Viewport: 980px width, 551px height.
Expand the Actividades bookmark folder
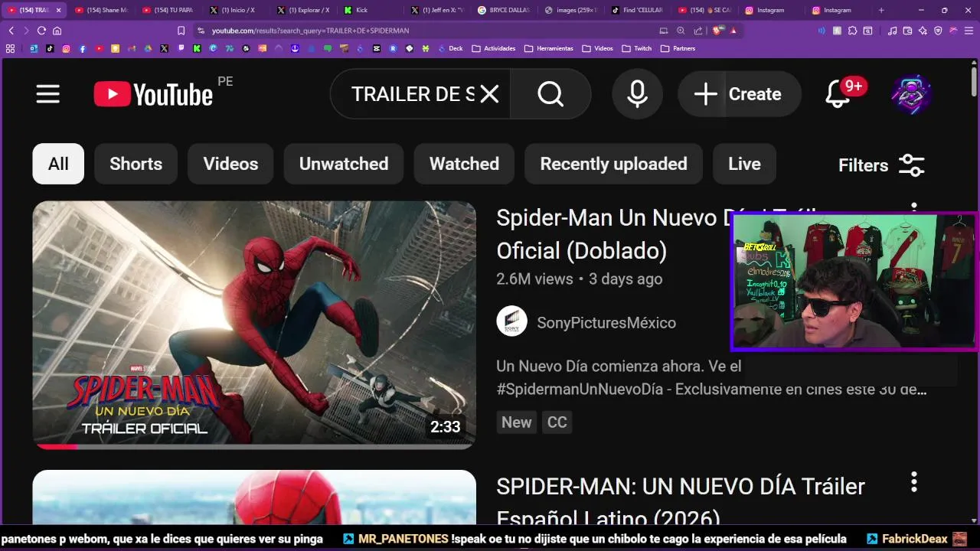coord(494,48)
